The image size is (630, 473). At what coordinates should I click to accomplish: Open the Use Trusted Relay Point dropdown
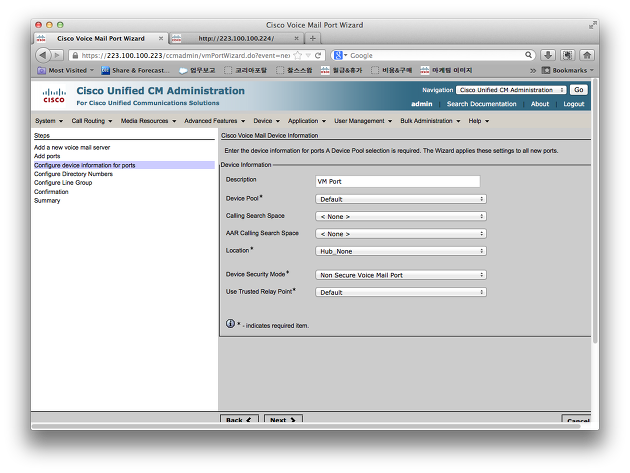(401, 293)
